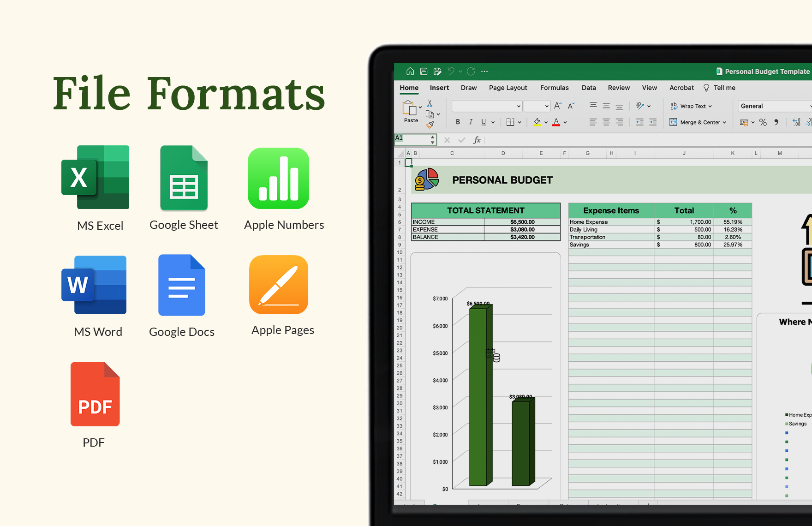Viewport: 812px width, 526px height.
Task: Expand the Merge & Center dropdown arrow
Action: click(x=724, y=122)
